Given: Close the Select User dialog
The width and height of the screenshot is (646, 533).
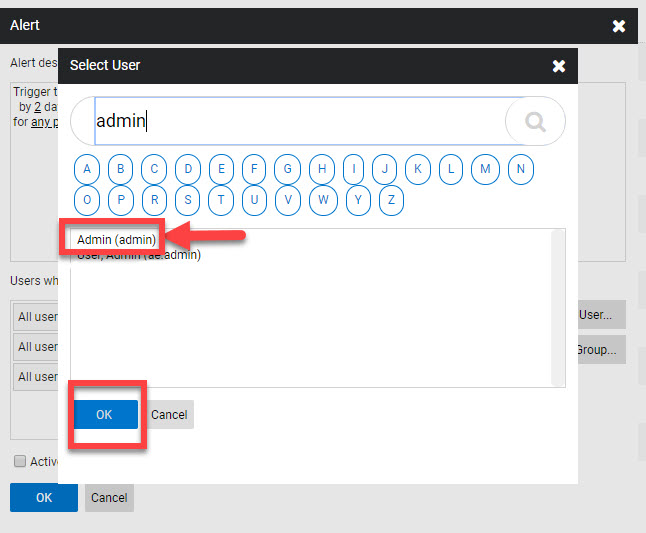Looking at the screenshot, I should point(559,66).
